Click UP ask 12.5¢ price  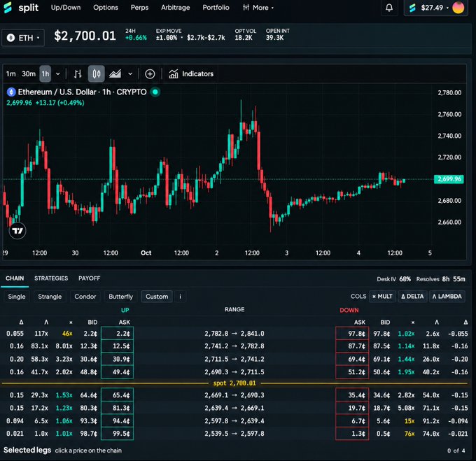117,346
